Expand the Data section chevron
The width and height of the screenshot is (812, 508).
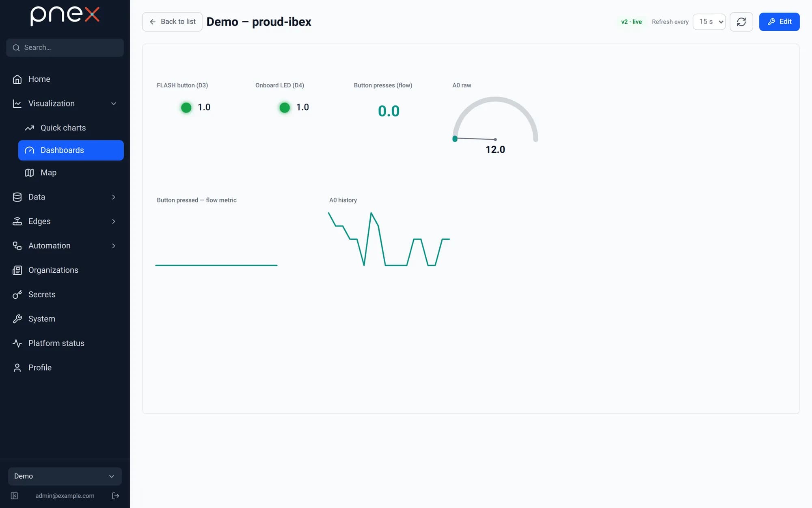click(x=114, y=197)
